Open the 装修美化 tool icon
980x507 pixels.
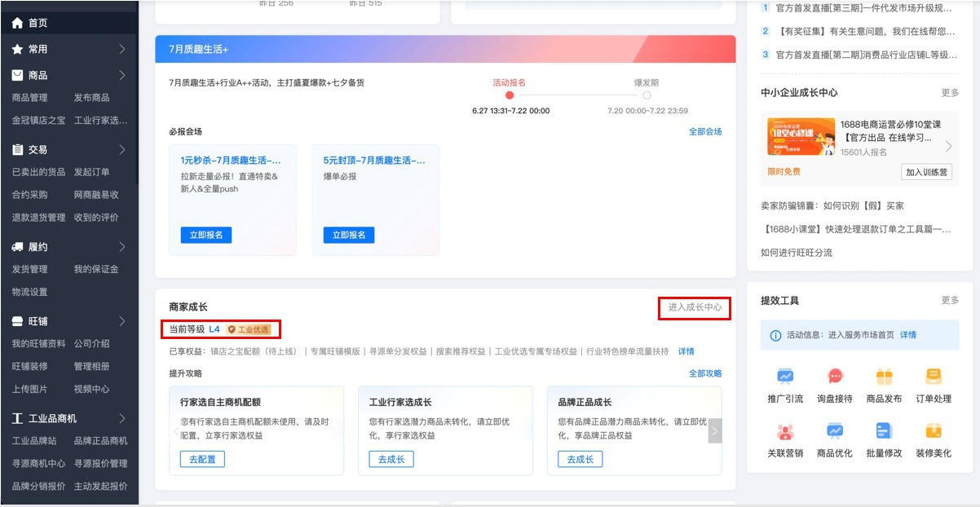tap(934, 431)
